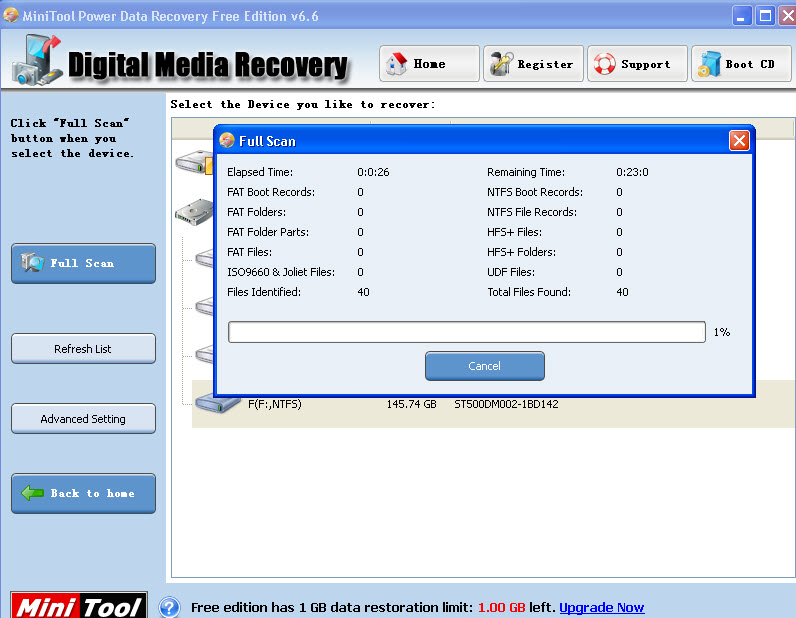Click the scan progress bar

[x=467, y=332]
